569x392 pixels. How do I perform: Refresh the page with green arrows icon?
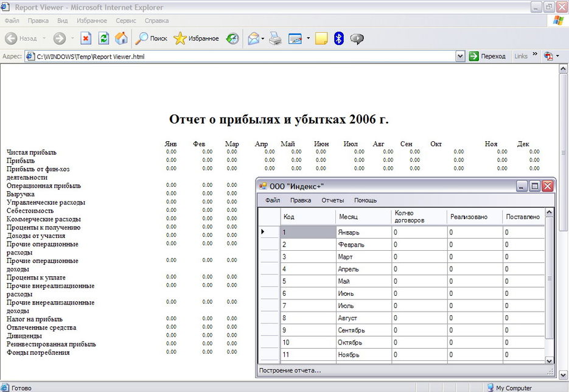104,38
